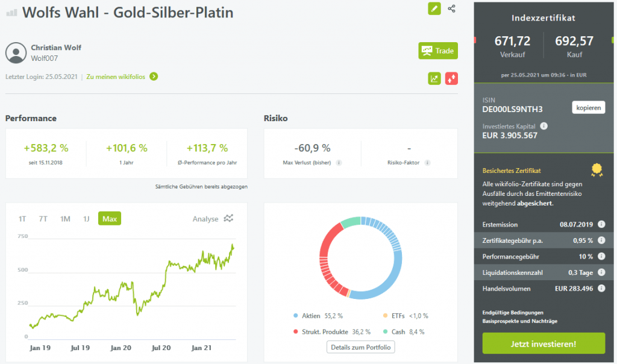Open info icon beside Erstemission date
The width and height of the screenshot is (617, 364).
coord(600,224)
